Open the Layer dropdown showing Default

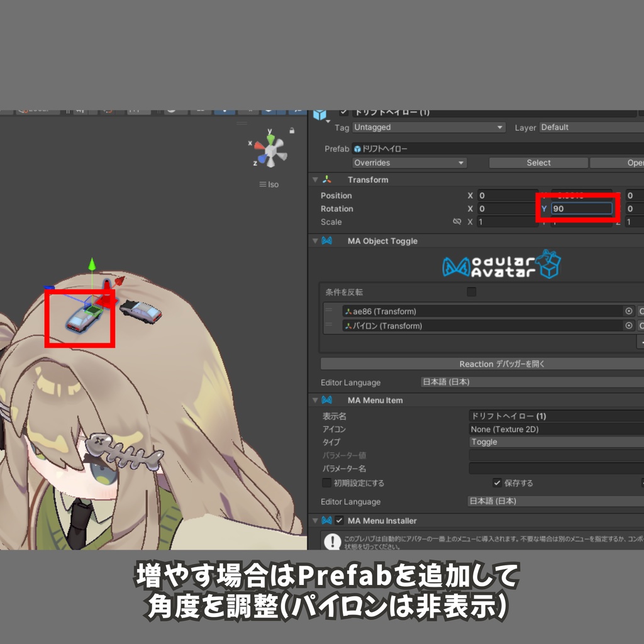591,127
